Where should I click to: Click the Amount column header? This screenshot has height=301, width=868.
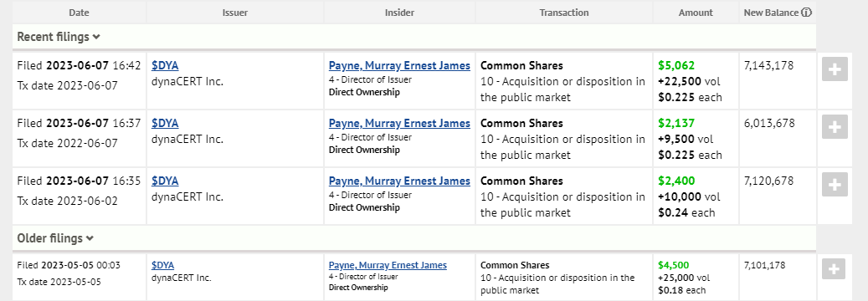click(x=696, y=13)
